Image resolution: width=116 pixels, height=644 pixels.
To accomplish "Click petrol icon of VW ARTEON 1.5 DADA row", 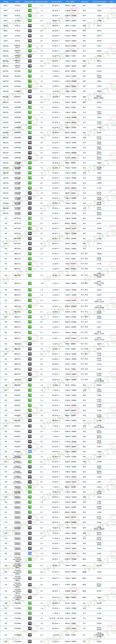I will tap(30, 218).
